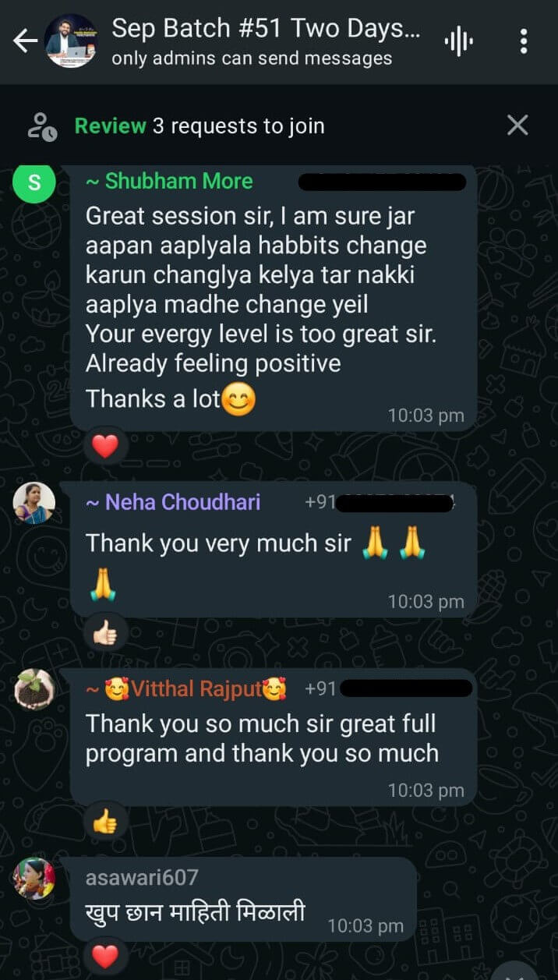View thumbs-up reaction on Neha's message
Screen dimensions: 558x980
105,634
